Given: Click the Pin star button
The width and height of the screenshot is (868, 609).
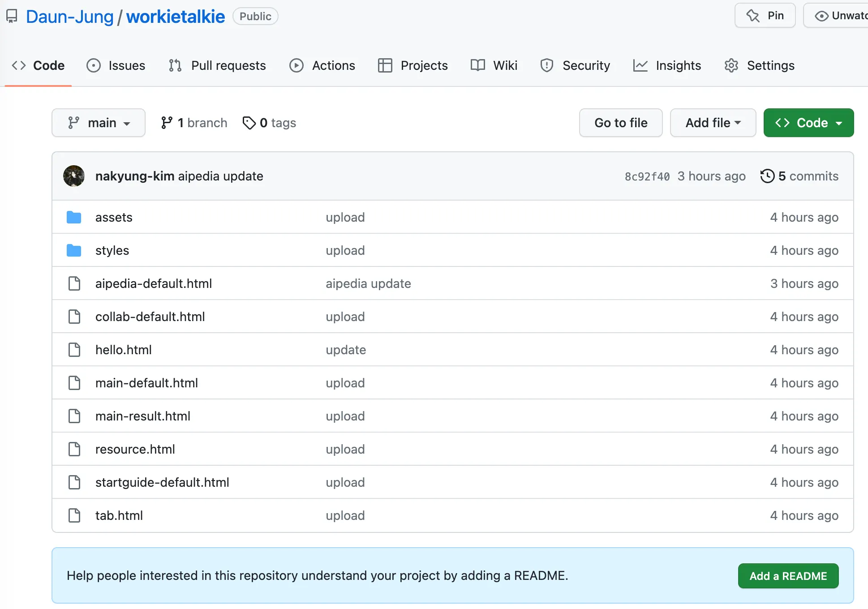Looking at the screenshot, I should [x=765, y=16].
